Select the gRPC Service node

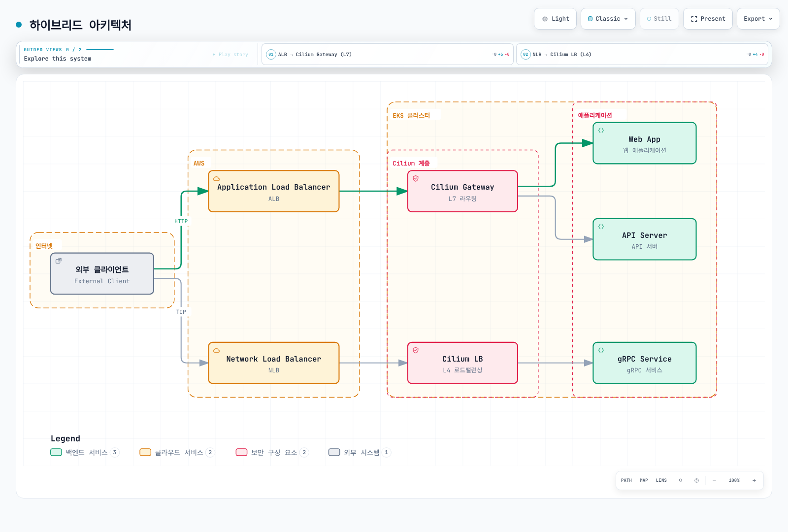click(x=645, y=363)
